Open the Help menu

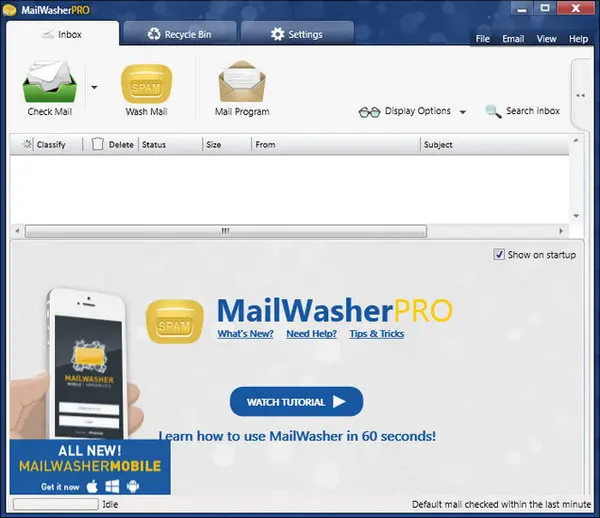[x=578, y=39]
